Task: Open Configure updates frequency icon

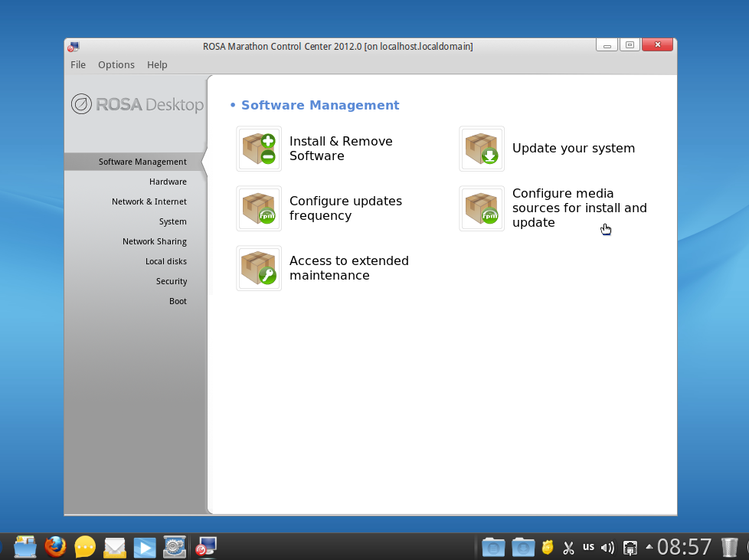Action: click(x=259, y=208)
